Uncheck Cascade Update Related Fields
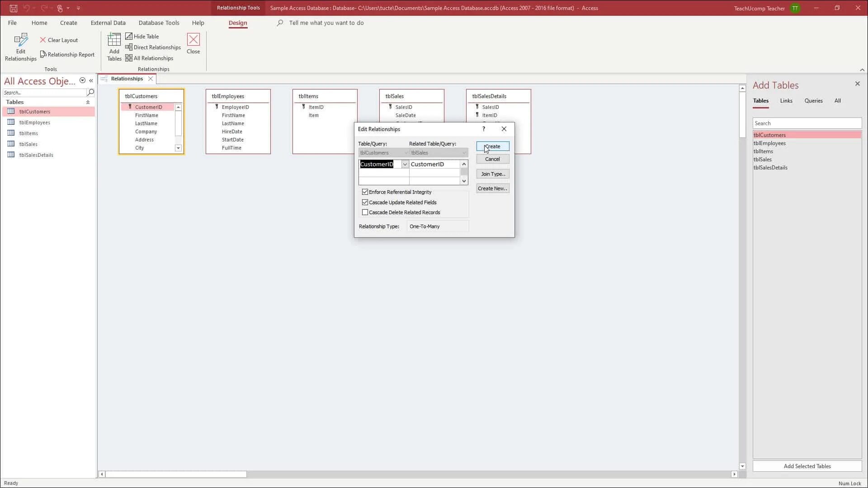 coord(365,202)
